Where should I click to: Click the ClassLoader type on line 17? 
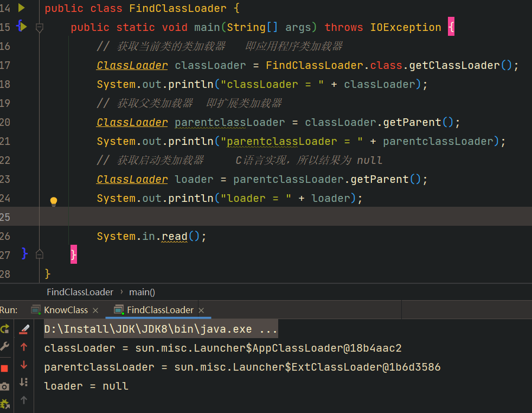(x=132, y=65)
